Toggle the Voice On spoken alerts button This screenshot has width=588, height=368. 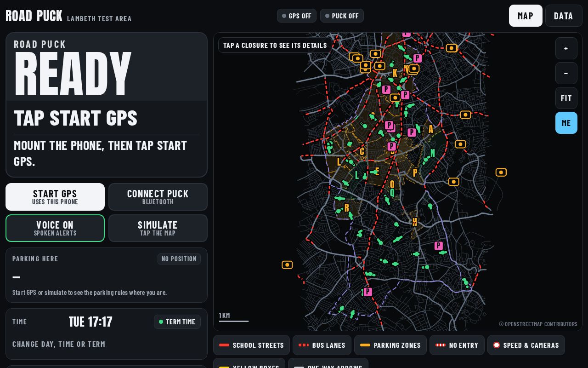pos(55,228)
